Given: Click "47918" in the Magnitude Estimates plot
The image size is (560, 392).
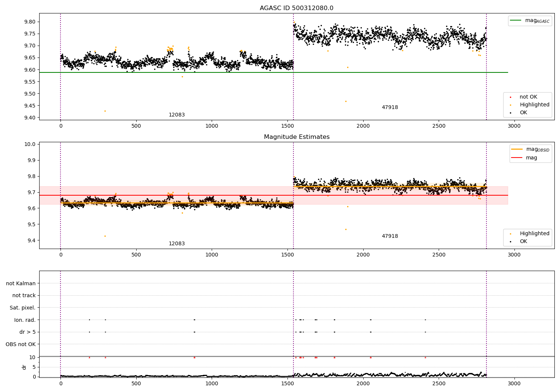Looking at the screenshot, I should 390,236.
